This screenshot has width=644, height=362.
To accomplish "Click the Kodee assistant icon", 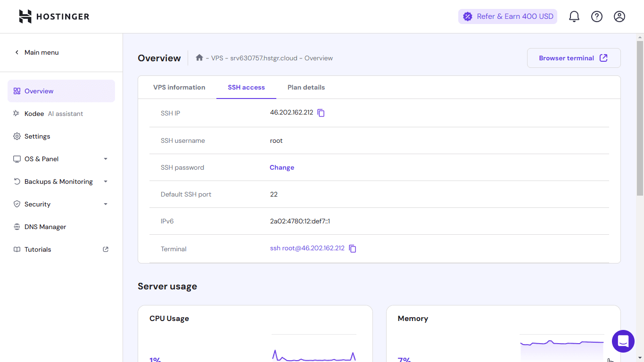I will click(x=17, y=114).
